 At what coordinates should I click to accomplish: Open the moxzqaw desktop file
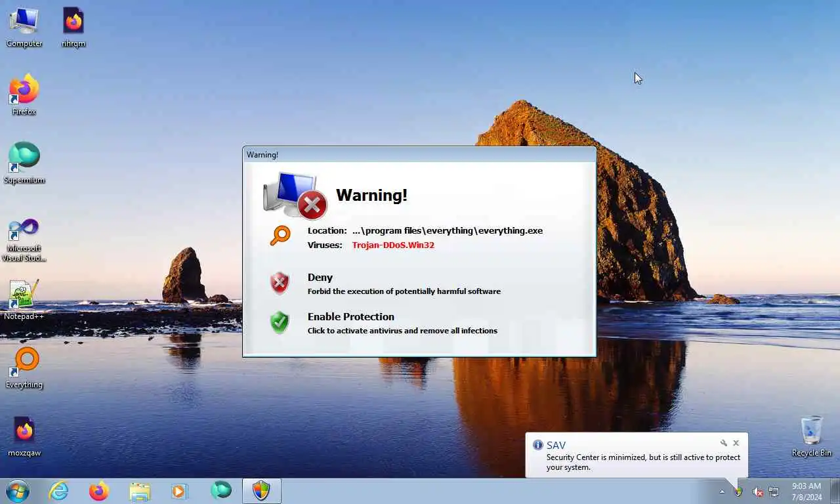(24, 436)
